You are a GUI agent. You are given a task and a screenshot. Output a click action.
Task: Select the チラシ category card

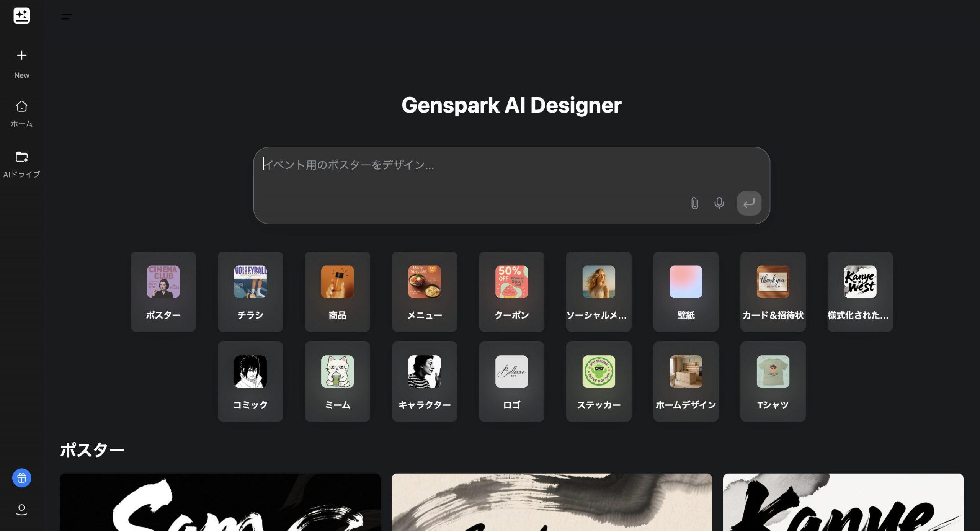[x=250, y=291]
